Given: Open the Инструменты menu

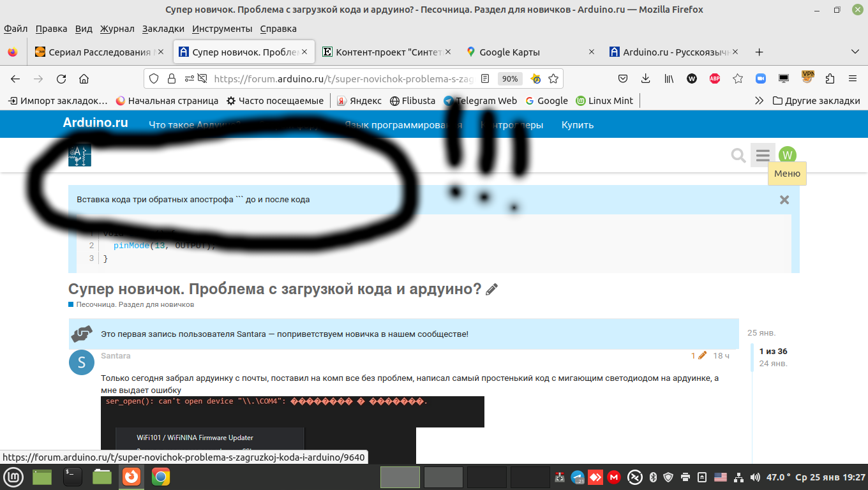Looking at the screenshot, I should pyautogui.click(x=222, y=29).
